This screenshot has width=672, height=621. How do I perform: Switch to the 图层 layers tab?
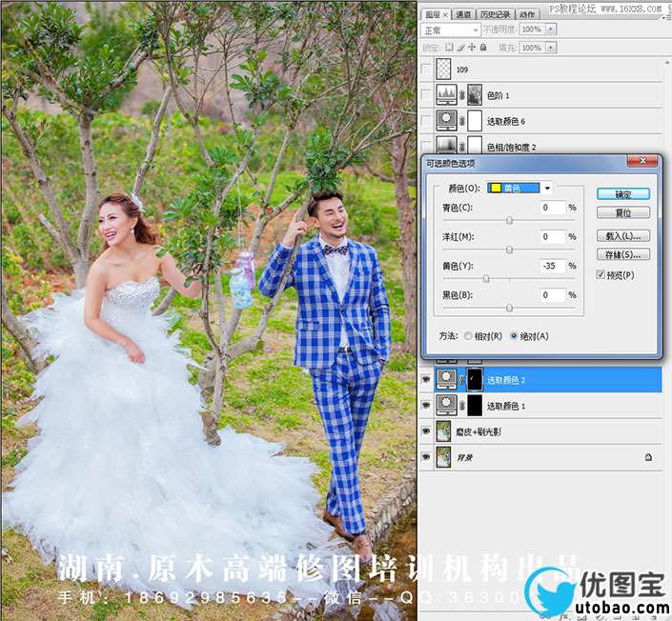[436, 14]
